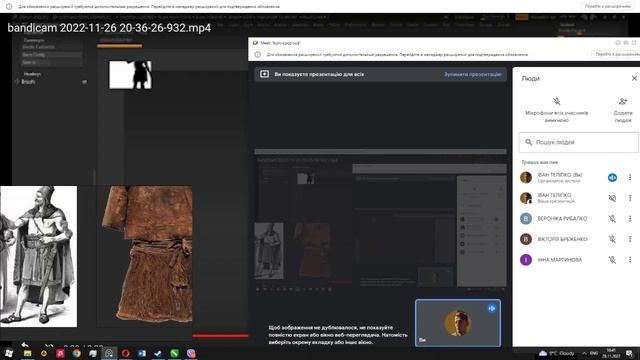This screenshot has height=360, width=640.
Task: Open the three-dot menu for the ІВАН ТЕЛІПКО presentation row
Action: (x=630, y=198)
